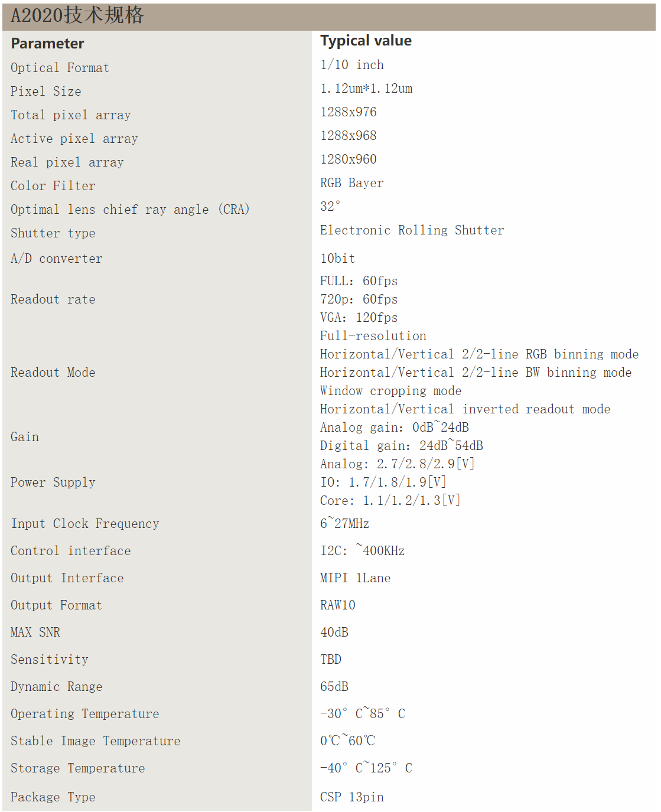Click the A2020技术规格 title header
The width and height of the screenshot is (661, 812).
click(x=77, y=16)
